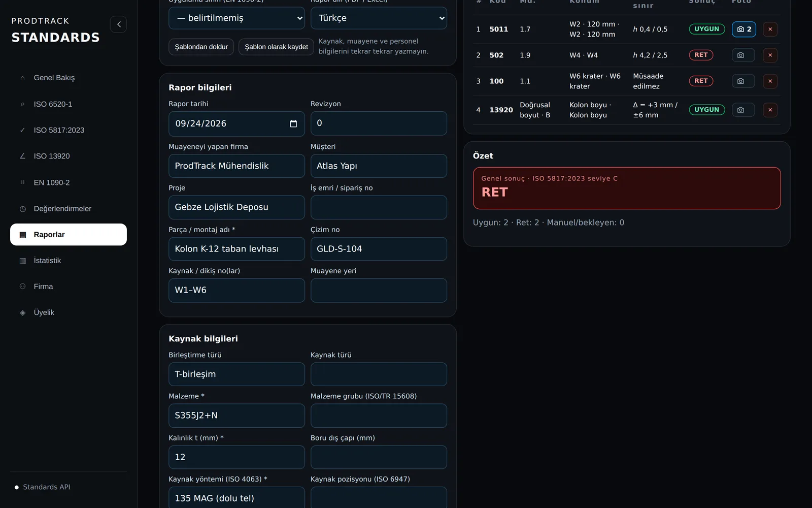Click the Değerlendirmeler clock icon
This screenshot has width=812, height=508.
coord(22,209)
